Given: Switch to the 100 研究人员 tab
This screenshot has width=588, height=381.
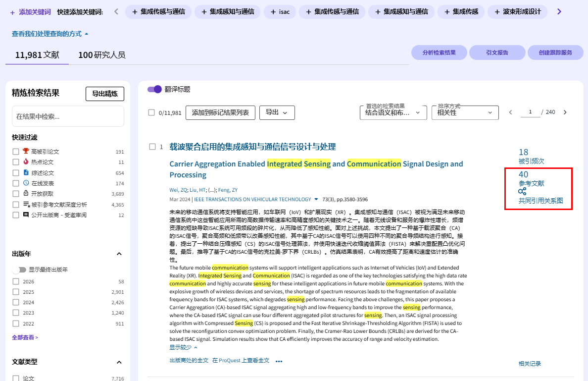Looking at the screenshot, I should pyautogui.click(x=101, y=54).
